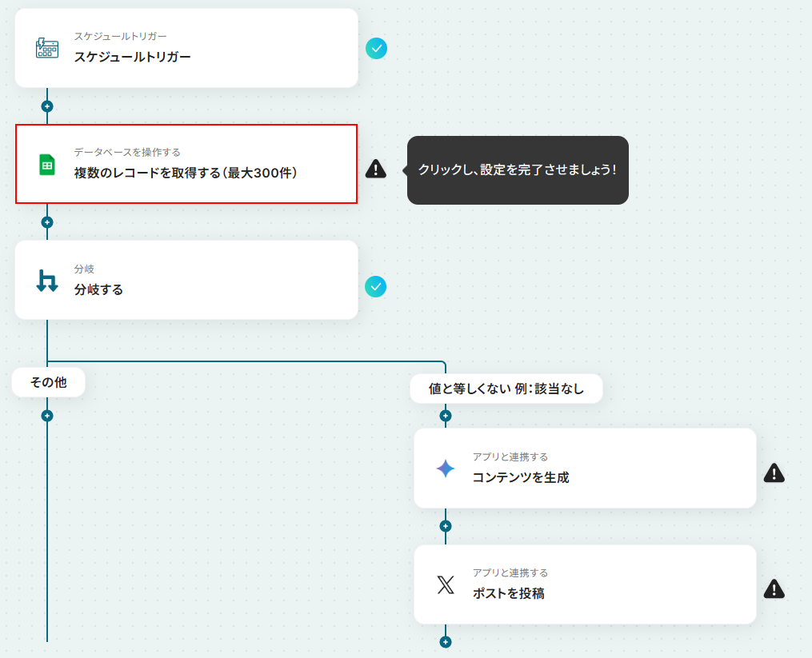Click the check mark beside 分岐する
This screenshot has width=812, height=658.
click(x=375, y=287)
